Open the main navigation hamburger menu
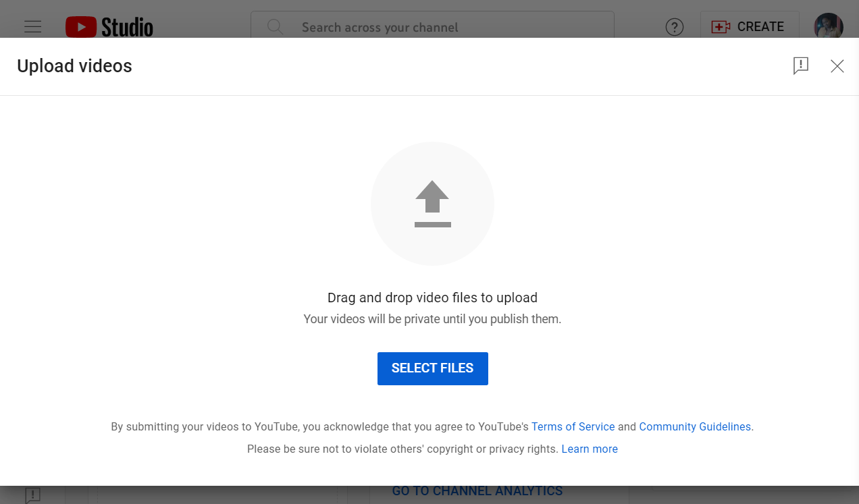This screenshot has height=504, width=859. [x=32, y=27]
